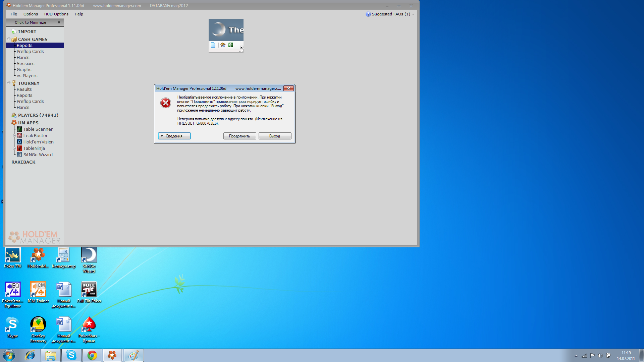644x362 pixels.
Task: Select the SitNGo Wizard desktop shortcut
Action: [89, 260]
